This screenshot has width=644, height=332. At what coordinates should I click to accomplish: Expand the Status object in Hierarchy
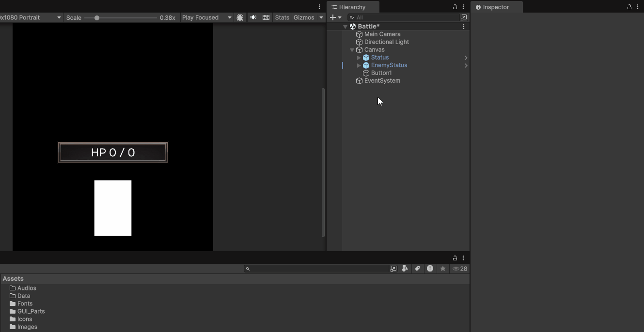[x=359, y=58]
